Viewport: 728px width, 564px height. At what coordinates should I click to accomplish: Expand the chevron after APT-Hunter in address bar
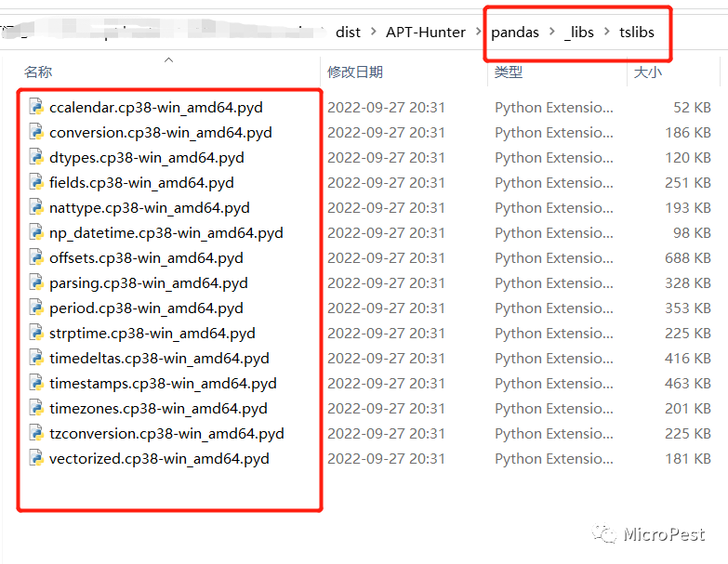tap(479, 32)
